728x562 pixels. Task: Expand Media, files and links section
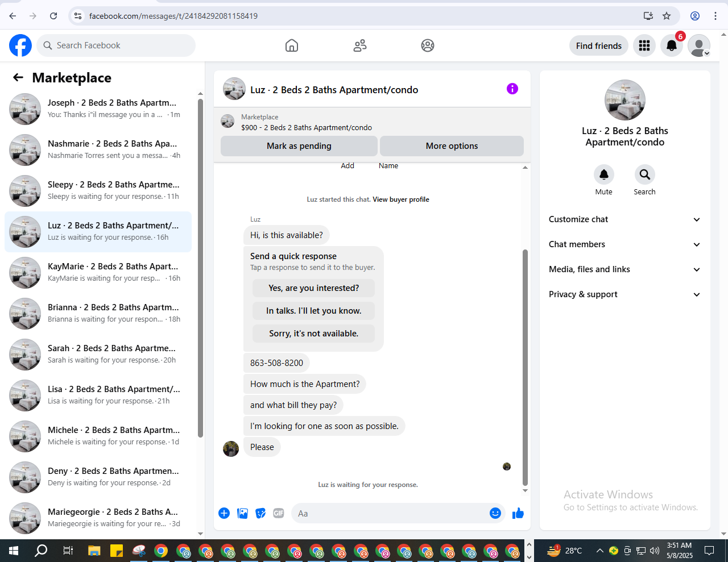[x=624, y=269]
